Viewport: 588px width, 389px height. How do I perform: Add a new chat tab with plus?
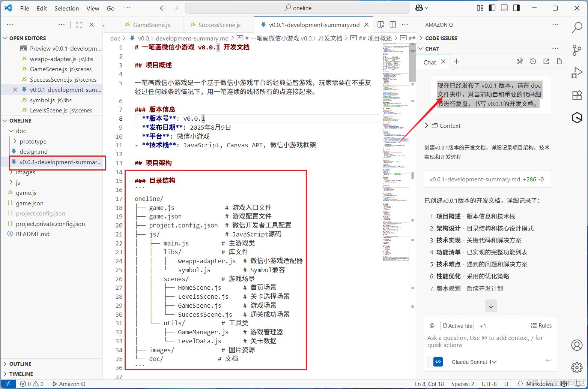[456, 61]
